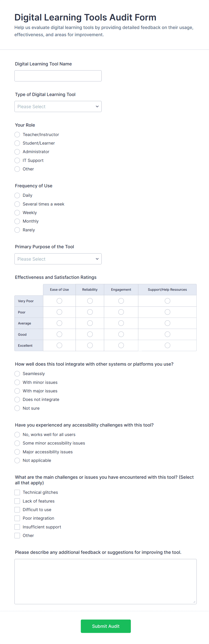Click the additional feedback text area
209x644 pixels.
(105, 581)
